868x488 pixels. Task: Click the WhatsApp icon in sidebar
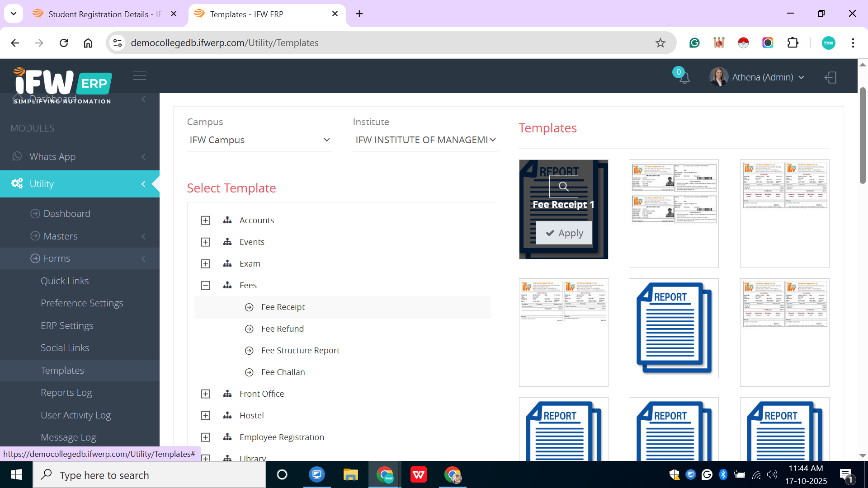click(17, 156)
